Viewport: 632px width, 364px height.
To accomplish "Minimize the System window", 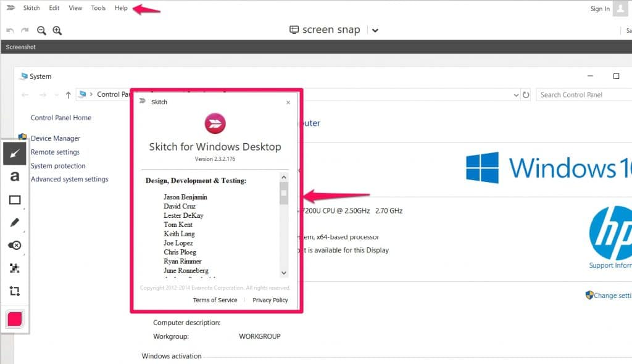I will 590,76.
